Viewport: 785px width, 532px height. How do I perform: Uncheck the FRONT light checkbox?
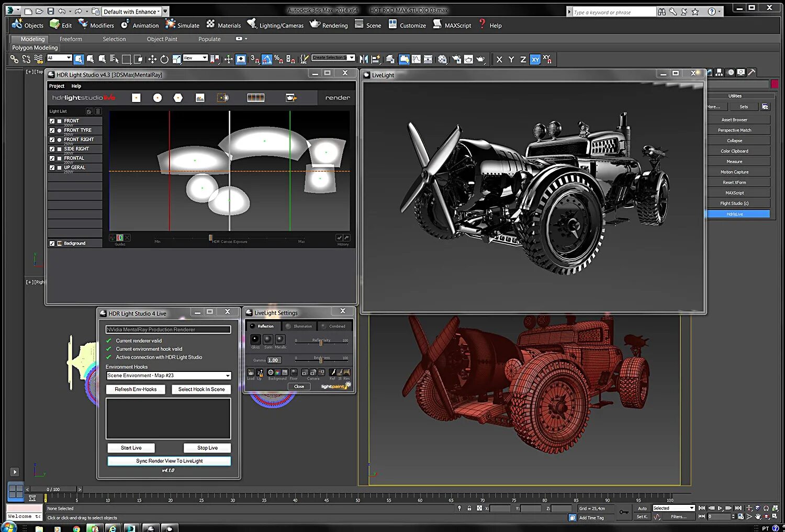52,121
